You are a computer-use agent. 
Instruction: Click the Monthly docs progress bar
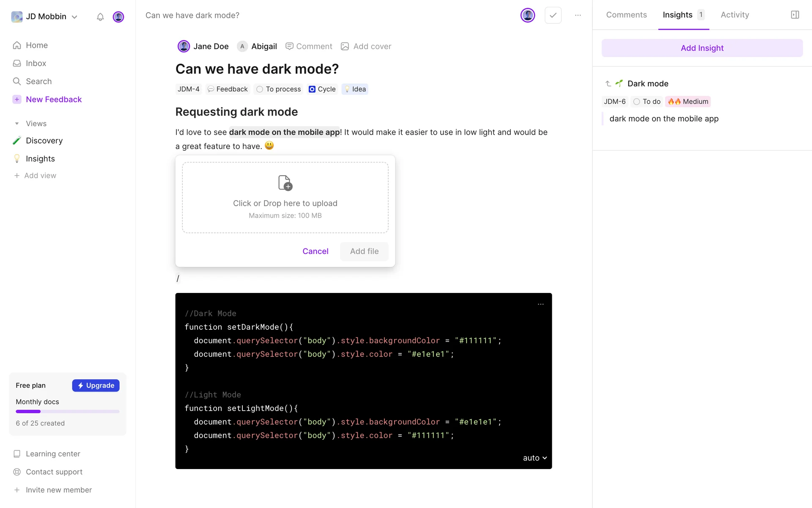[x=68, y=411]
